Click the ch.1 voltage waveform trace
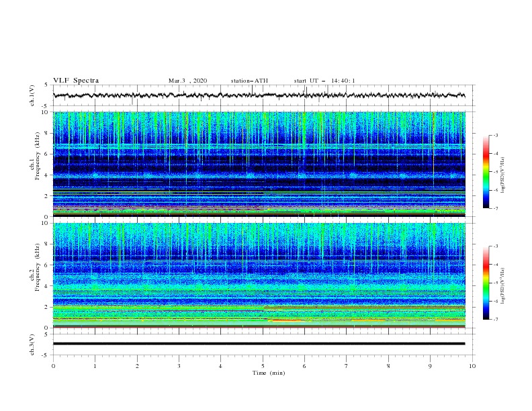The width and height of the screenshot is (532, 411). (259, 95)
